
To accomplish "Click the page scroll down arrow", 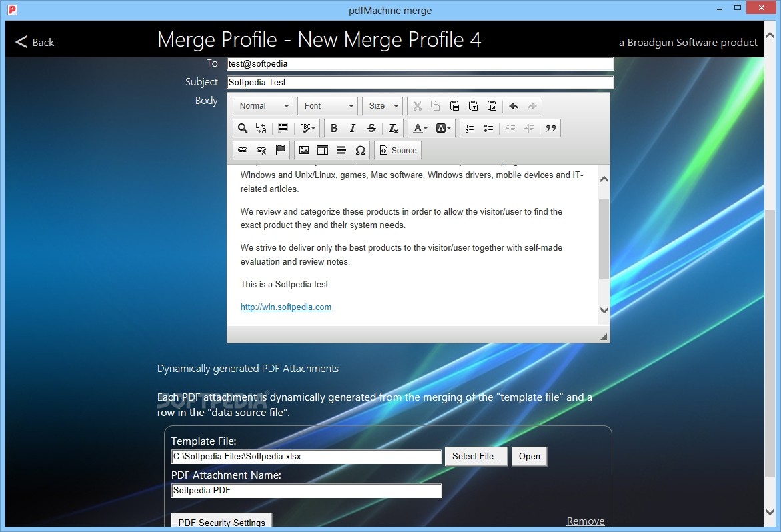I will tap(770, 511).
